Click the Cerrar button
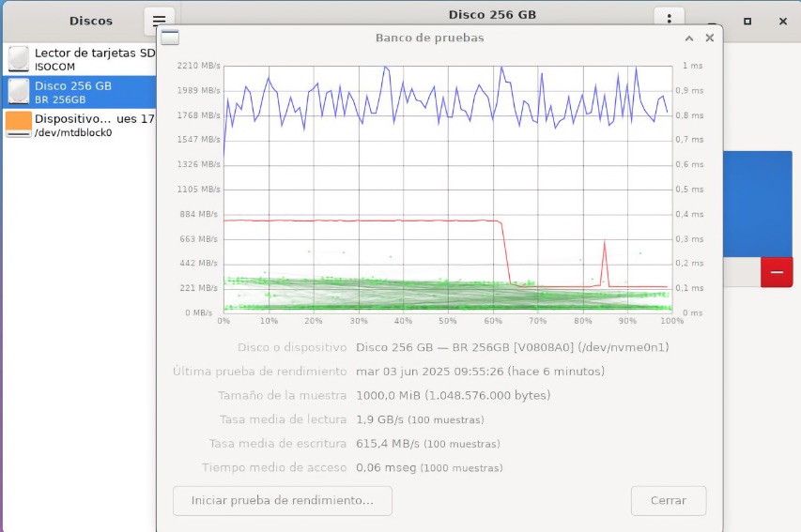This screenshot has width=801, height=532. click(669, 500)
